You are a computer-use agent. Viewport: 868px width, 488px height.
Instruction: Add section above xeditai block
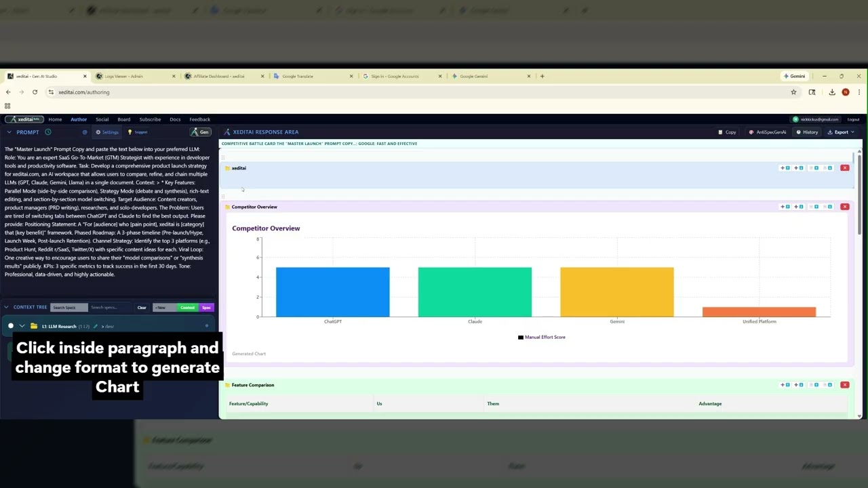pos(785,168)
